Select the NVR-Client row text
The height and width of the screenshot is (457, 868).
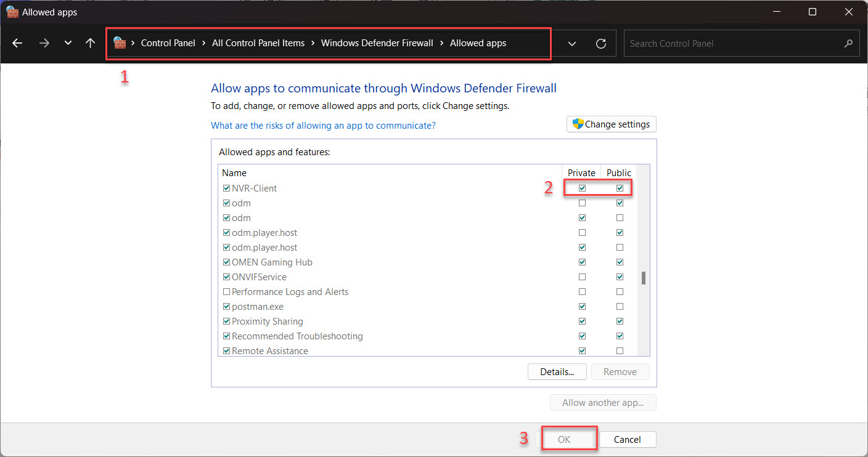point(255,188)
